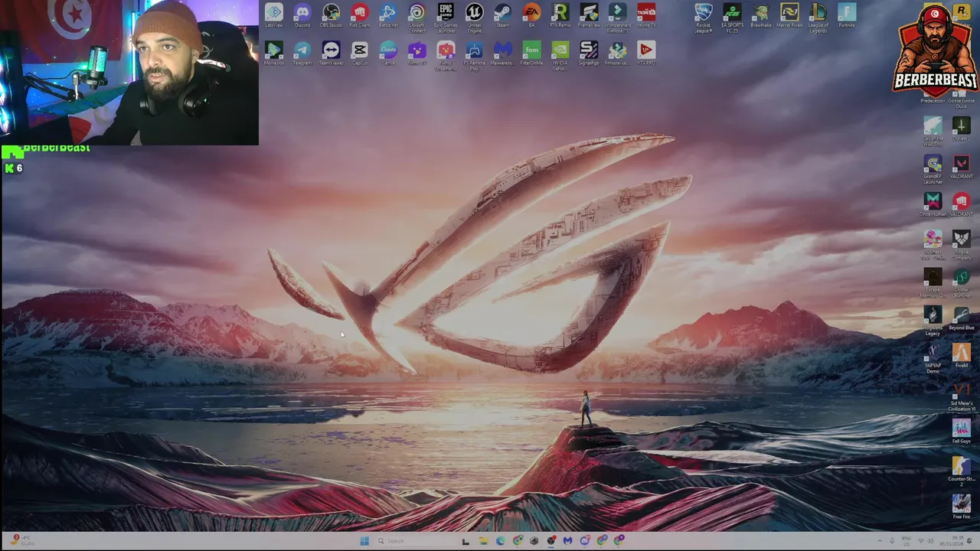The height and width of the screenshot is (551, 980).
Task: Open the Counter-Strike 2 icon
Action: point(961,472)
